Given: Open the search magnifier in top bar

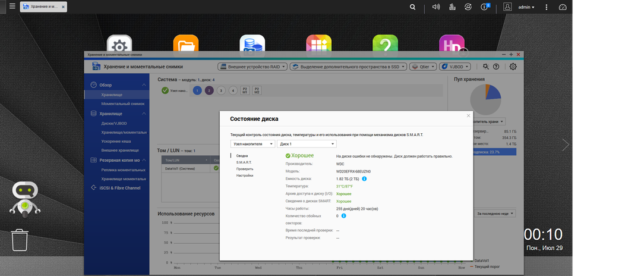Looking at the screenshot, I should click(x=412, y=7).
